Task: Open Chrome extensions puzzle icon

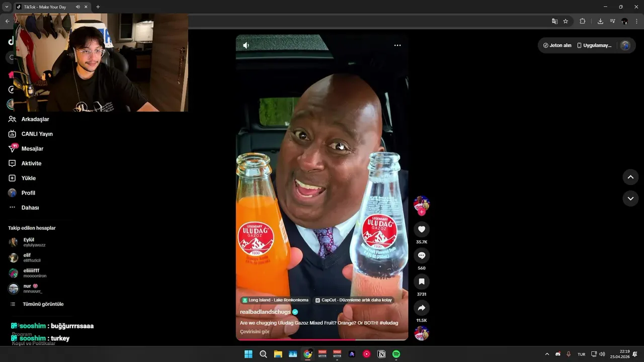Action: pyautogui.click(x=583, y=21)
